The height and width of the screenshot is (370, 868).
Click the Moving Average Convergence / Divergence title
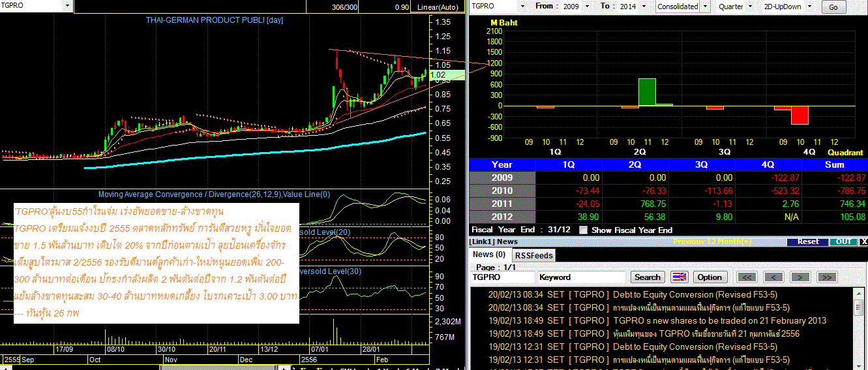pos(215,194)
